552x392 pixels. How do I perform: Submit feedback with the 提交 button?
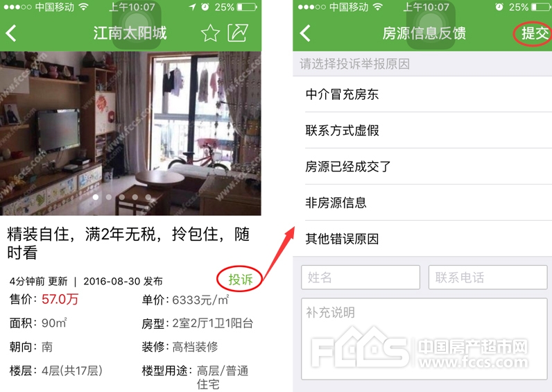click(x=535, y=33)
